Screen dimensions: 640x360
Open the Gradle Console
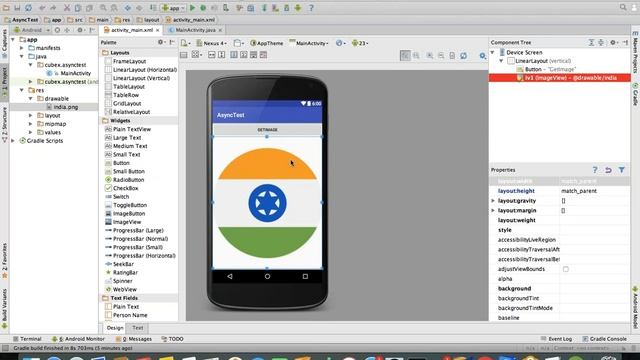pyautogui.click(x=604, y=339)
